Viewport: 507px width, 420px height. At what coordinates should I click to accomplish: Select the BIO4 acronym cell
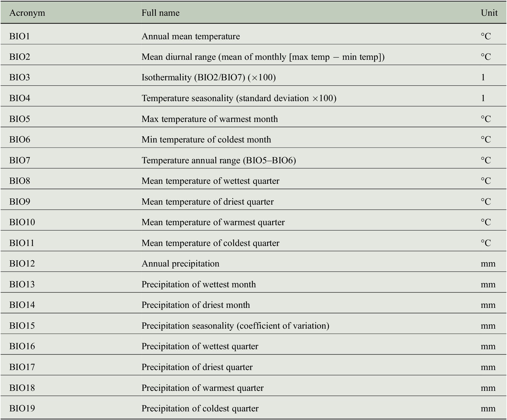tap(20, 98)
